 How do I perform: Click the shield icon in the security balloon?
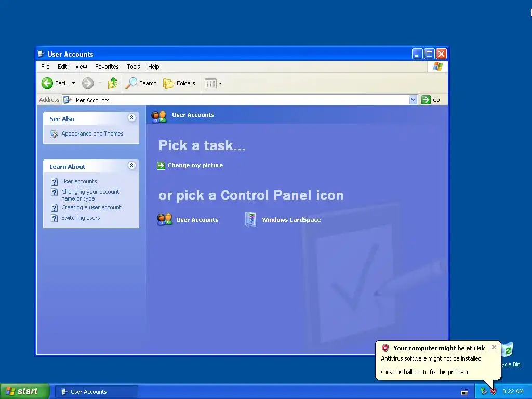pos(385,348)
